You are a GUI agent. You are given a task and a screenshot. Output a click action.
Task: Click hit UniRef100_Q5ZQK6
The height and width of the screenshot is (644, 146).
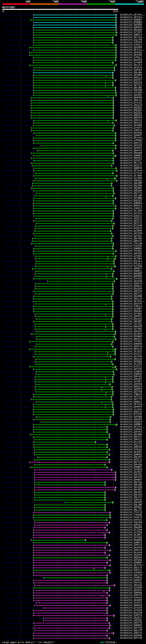131,30
